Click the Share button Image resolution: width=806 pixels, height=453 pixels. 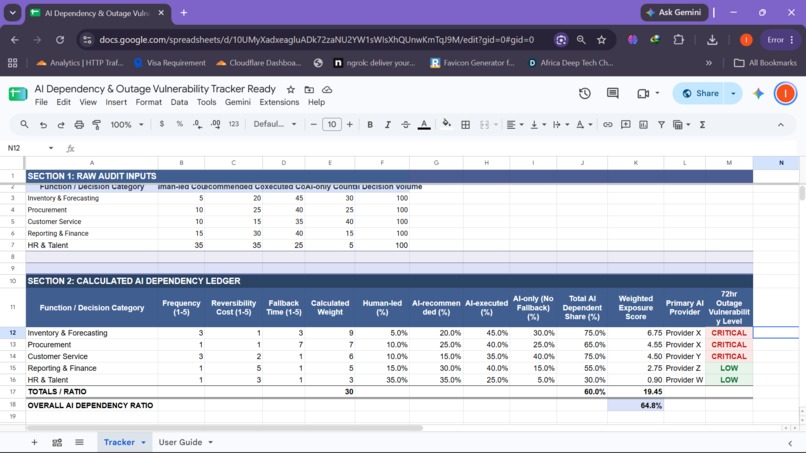click(700, 94)
